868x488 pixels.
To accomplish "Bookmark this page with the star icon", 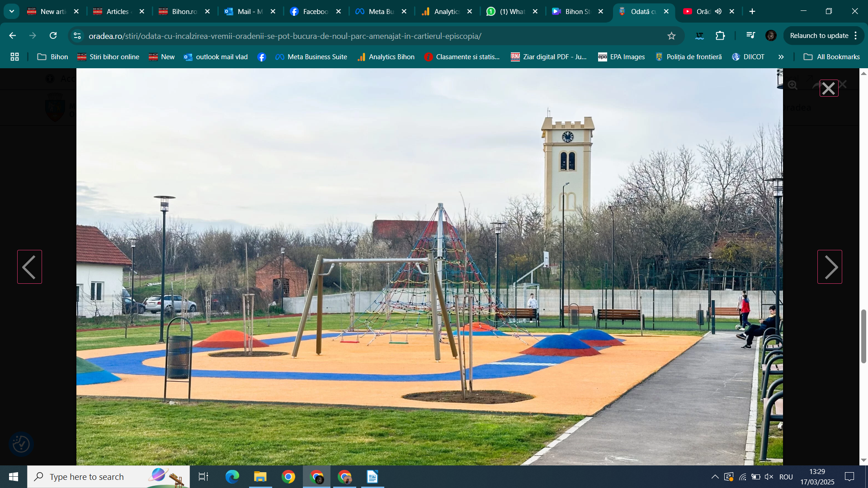I will pyautogui.click(x=671, y=36).
